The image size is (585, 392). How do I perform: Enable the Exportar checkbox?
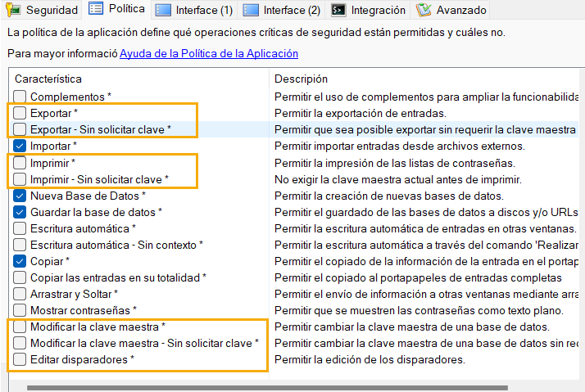click(x=20, y=113)
